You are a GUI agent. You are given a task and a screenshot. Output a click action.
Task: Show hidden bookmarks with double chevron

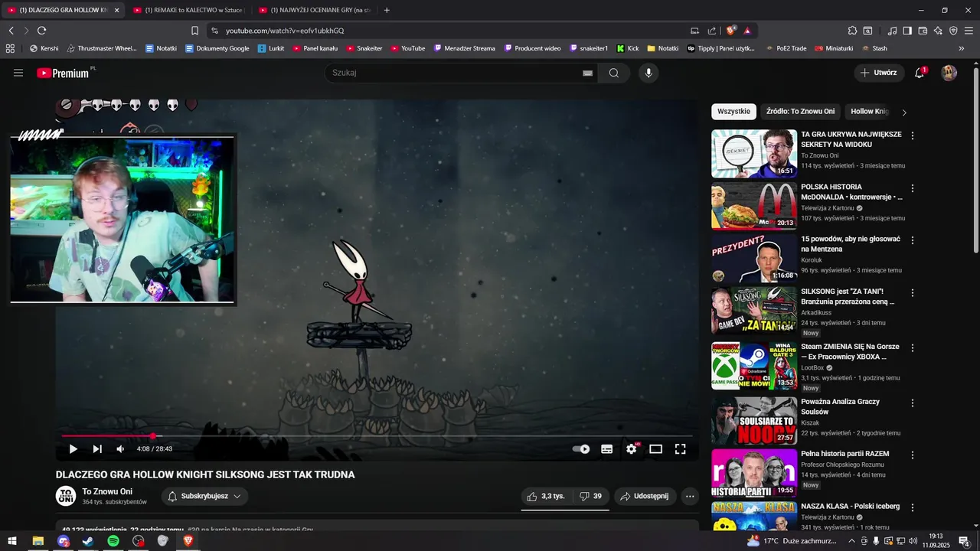pyautogui.click(x=961, y=48)
